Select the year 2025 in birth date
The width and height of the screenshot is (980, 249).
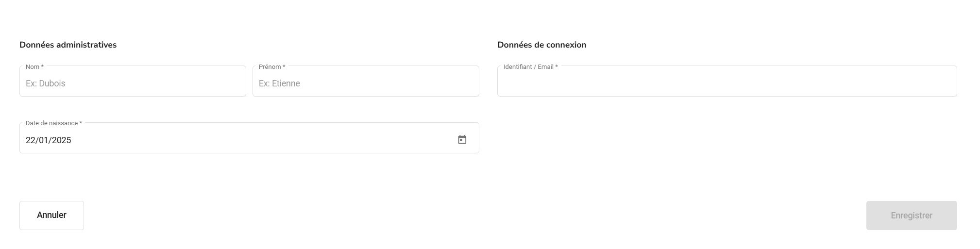[x=62, y=140]
